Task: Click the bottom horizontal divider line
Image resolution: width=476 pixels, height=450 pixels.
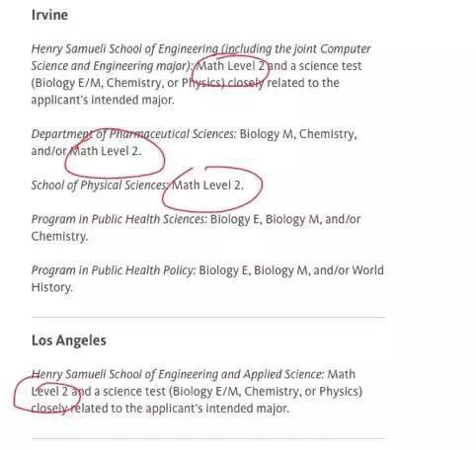Action: coord(209,438)
